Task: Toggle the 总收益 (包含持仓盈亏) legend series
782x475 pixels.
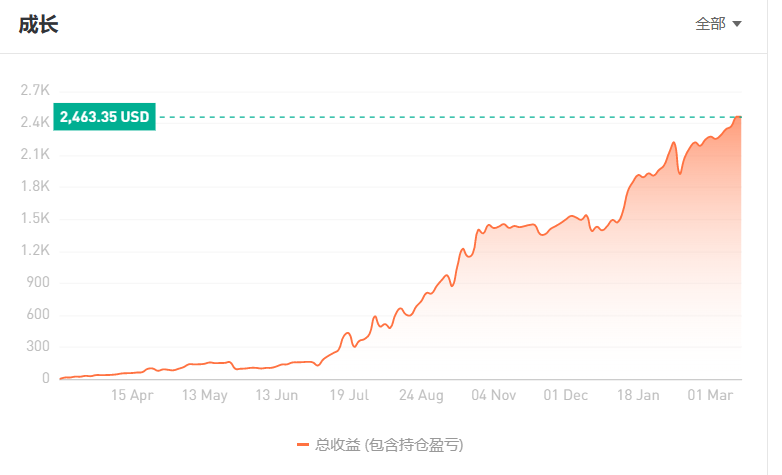Action: point(380,445)
